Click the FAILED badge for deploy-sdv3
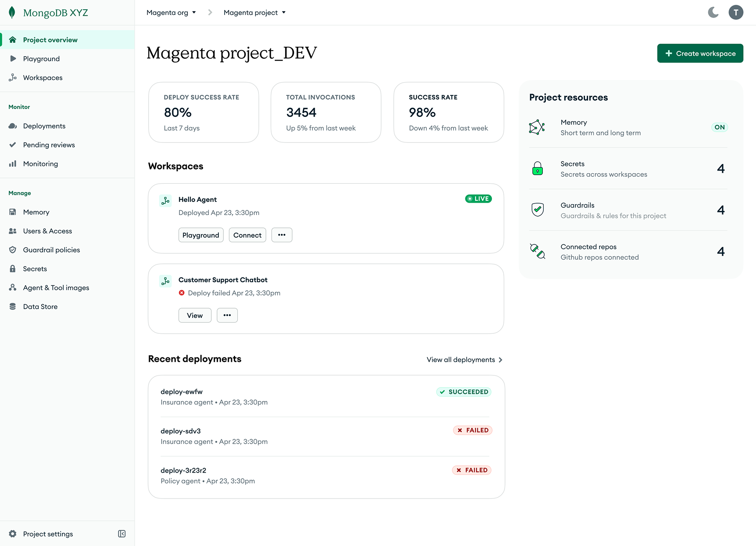Screen dimensions: 756x546 (472, 430)
